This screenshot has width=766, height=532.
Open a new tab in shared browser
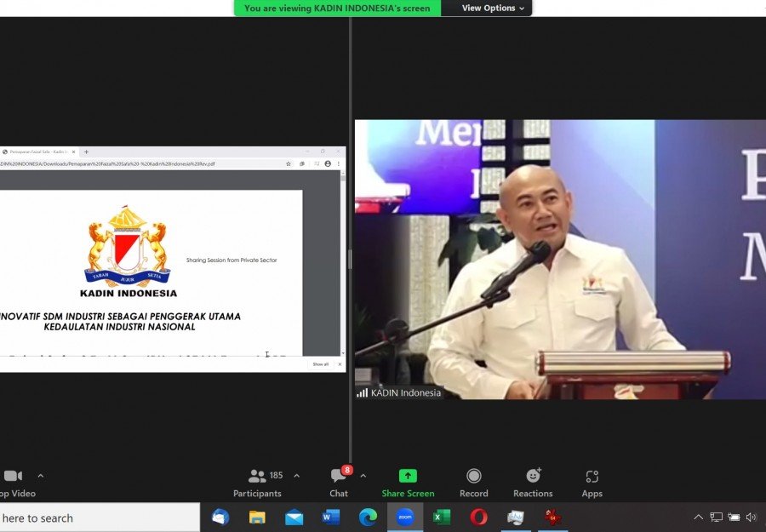[x=87, y=152]
